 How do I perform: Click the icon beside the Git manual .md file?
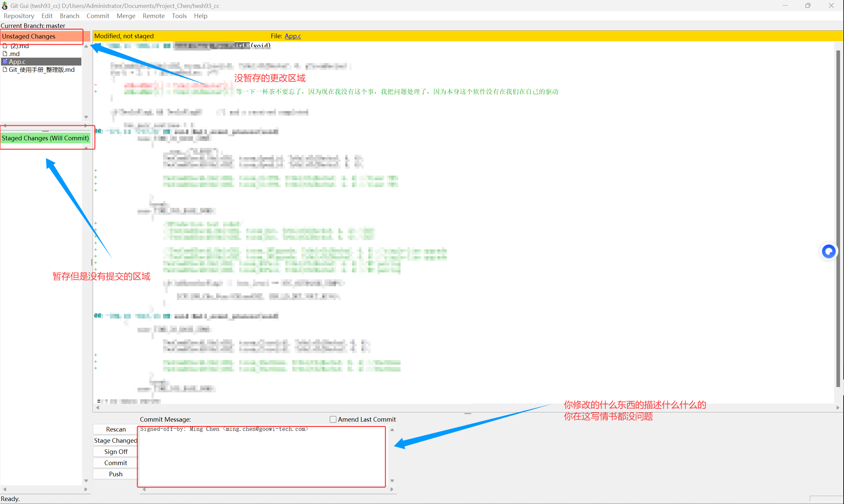(x=5, y=70)
